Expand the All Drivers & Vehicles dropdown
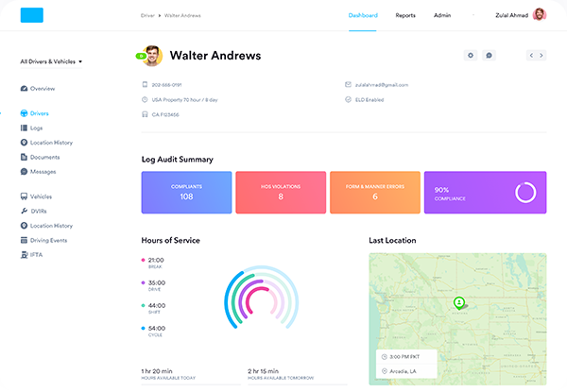This screenshot has height=392, width=567. click(x=51, y=61)
